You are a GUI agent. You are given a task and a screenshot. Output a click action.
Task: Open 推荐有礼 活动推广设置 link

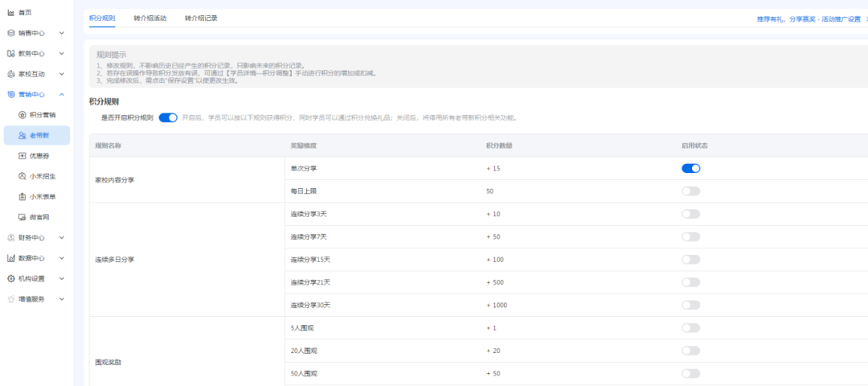tap(808, 18)
